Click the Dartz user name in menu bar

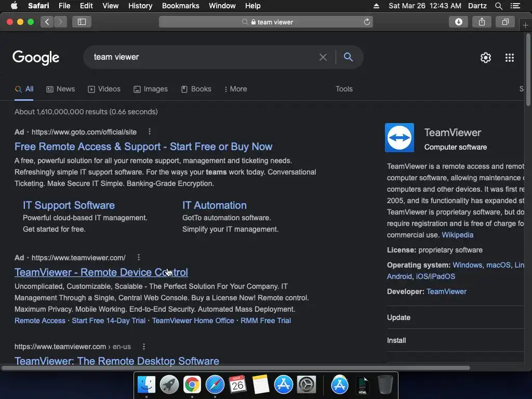(x=477, y=6)
